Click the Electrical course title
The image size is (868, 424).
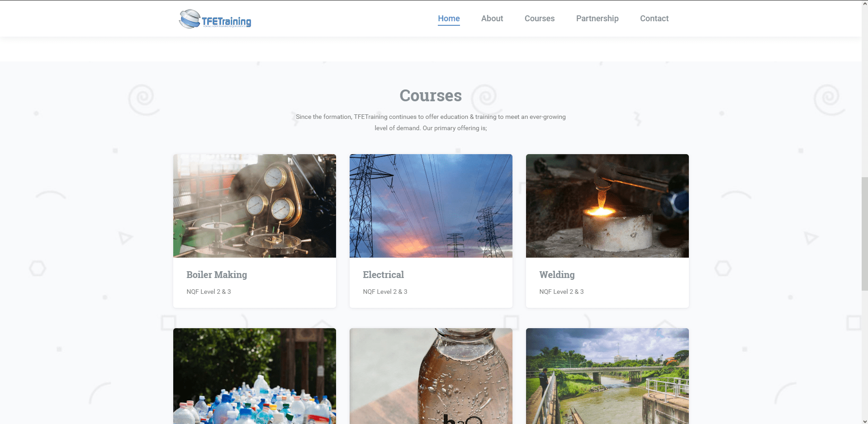point(383,275)
